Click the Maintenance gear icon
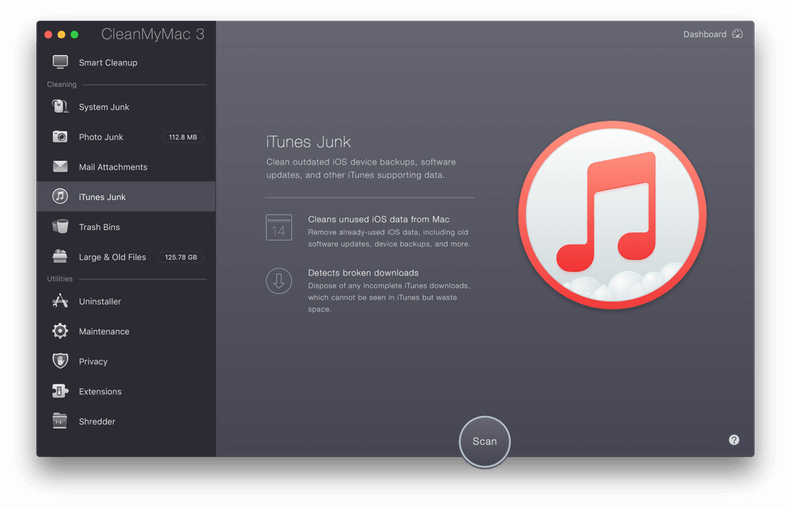Viewport: 791px width, 509px height. 60,331
